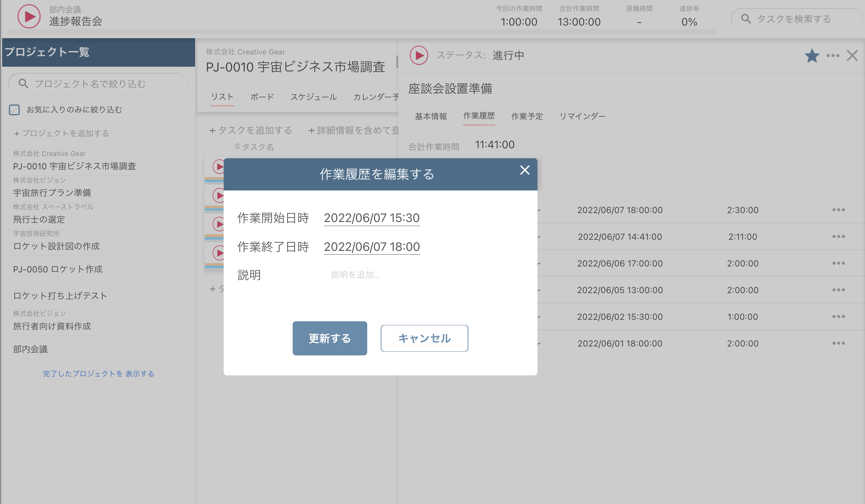The width and height of the screenshot is (865, 504).
Task: Close the 作業履歴を編集する dialog
Action: coord(525,171)
